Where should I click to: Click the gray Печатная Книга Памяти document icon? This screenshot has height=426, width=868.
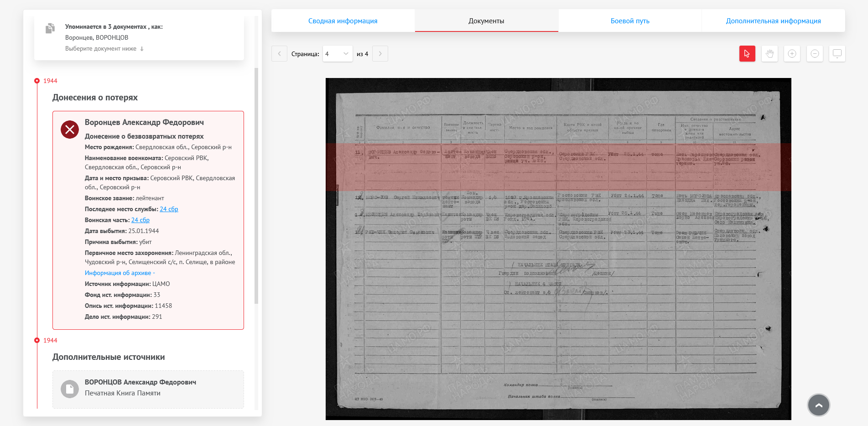pos(70,389)
